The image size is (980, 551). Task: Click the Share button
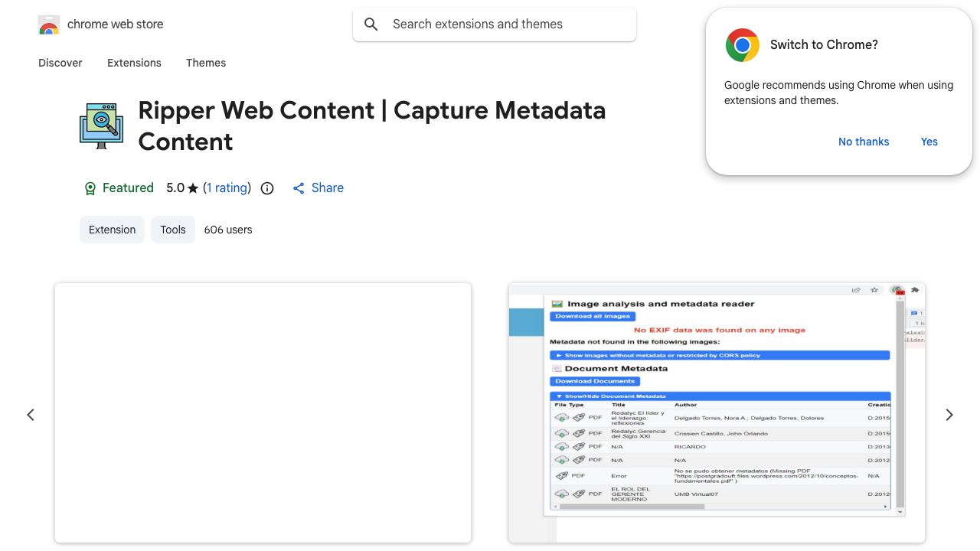pyautogui.click(x=318, y=188)
